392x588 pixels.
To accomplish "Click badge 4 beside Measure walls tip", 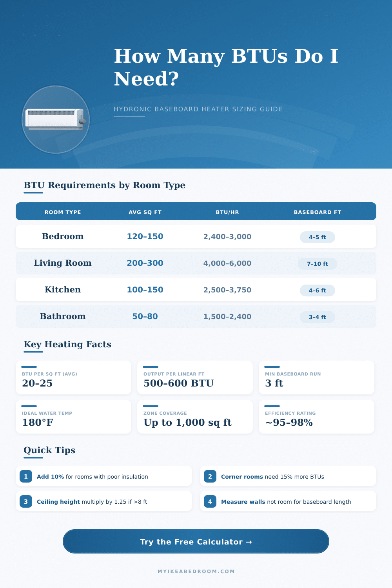I will pyautogui.click(x=211, y=501).
